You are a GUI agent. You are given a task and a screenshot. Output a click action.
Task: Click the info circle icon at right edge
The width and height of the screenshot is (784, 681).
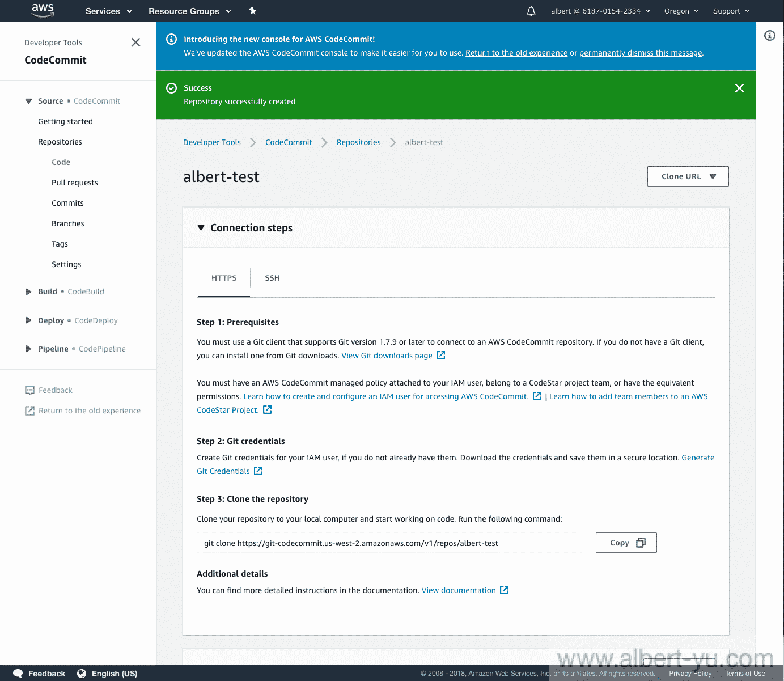770,36
